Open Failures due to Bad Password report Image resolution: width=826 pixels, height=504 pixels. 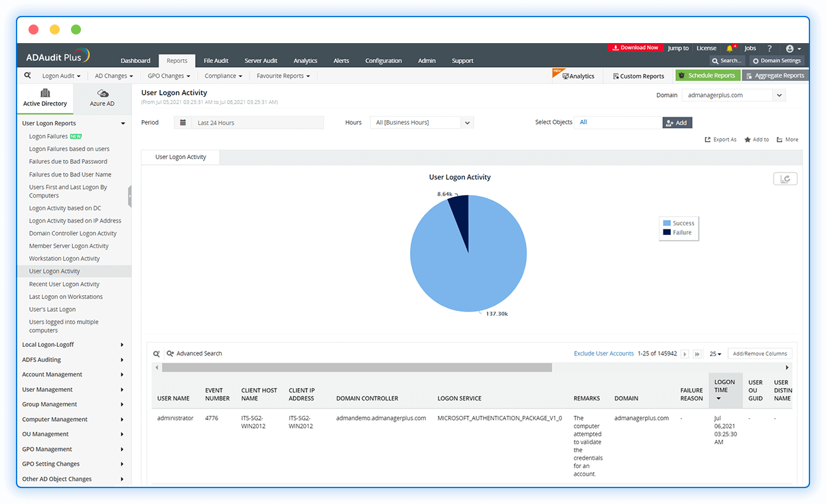coord(68,162)
